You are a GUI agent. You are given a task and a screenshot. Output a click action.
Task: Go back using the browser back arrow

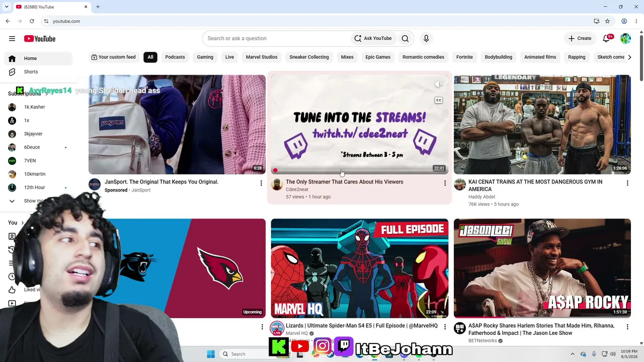pyautogui.click(x=8, y=21)
